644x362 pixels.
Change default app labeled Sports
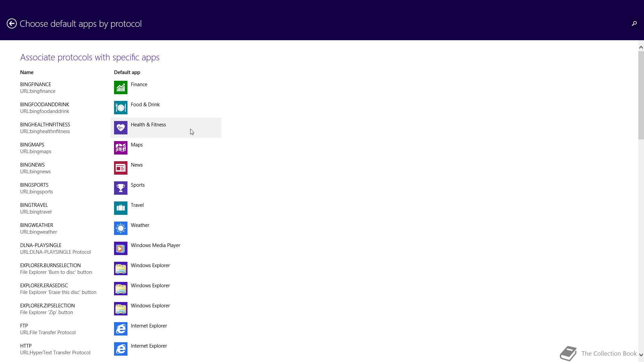(138, 185)
